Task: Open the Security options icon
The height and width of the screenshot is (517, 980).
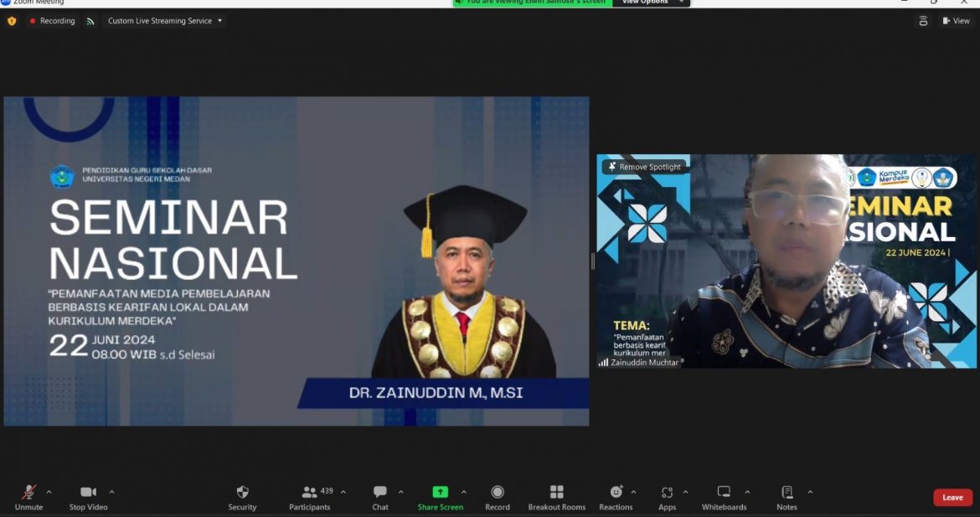Action: click(242, 497)
